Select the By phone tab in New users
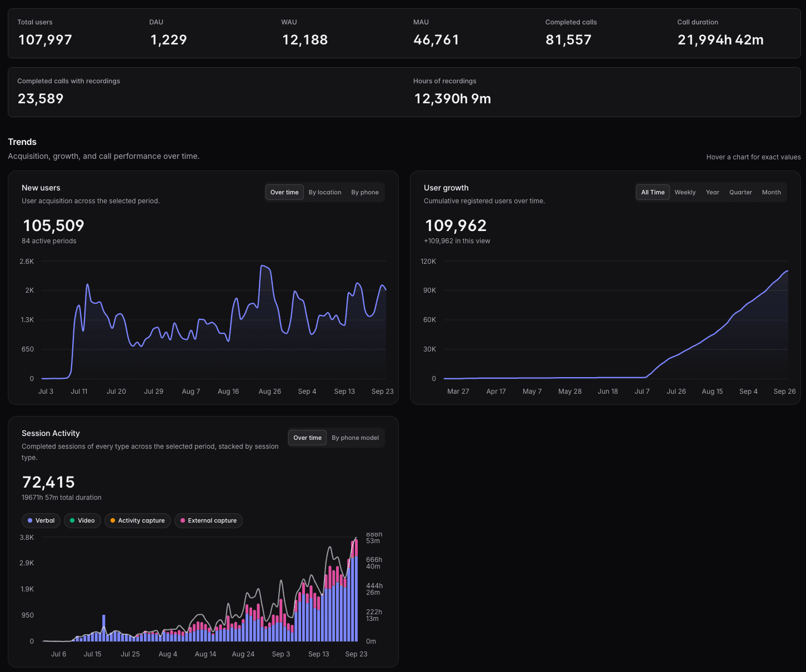The image size is (806, 672). (x=365, y=192)
